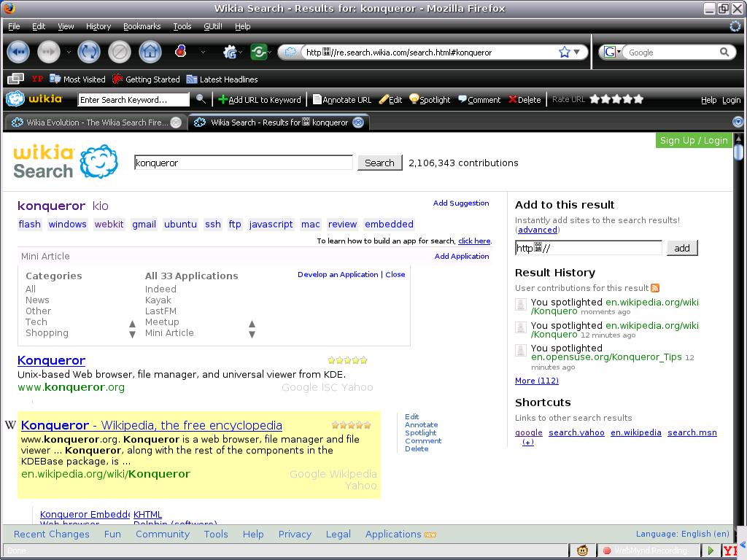Reload the current page
The image size is (747, 560).
[89, 52]
